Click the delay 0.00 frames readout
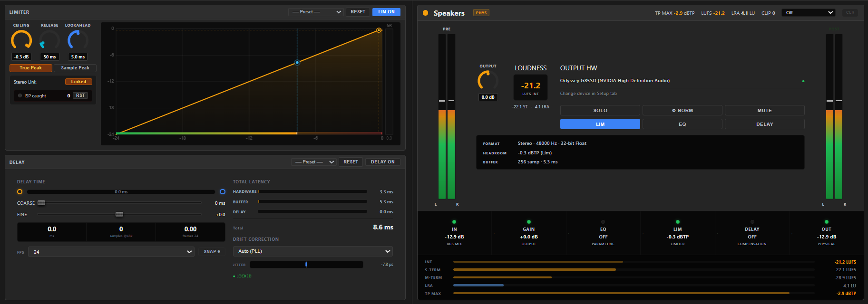Image resolution: width=868 pixels, height=304 pixels. pyautogui.click(x=190, y=232)
